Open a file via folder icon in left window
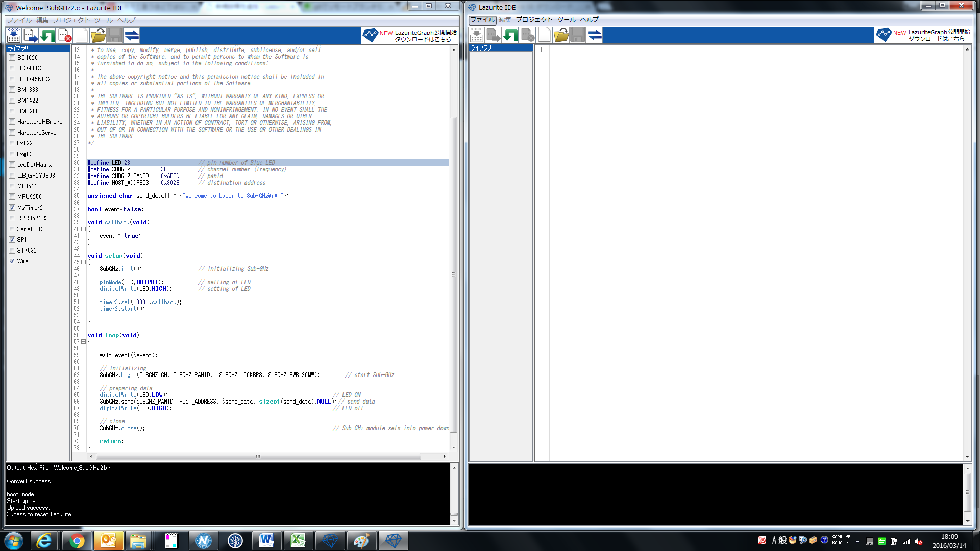This screenshot has height=551, width=980. [x=98, y=35]
